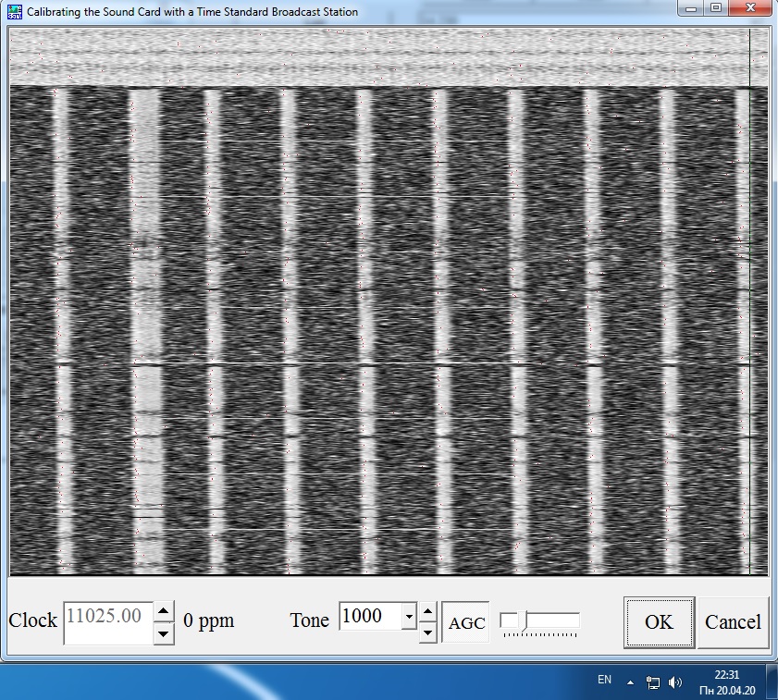Show hidden system tray icons
This screenshot has height=700, width=778.
(x=631, y=682)
